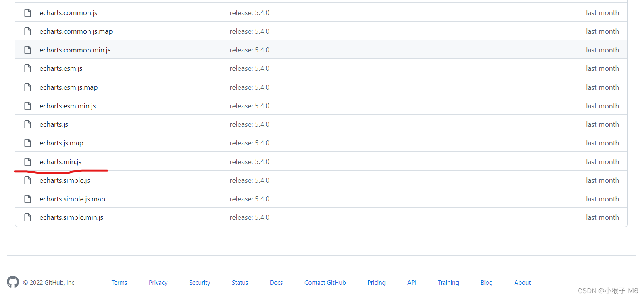Click 'last month' in the echarts.min.js row
The width and height of the screenshot is (644, 298).
(x=602, y=162)
